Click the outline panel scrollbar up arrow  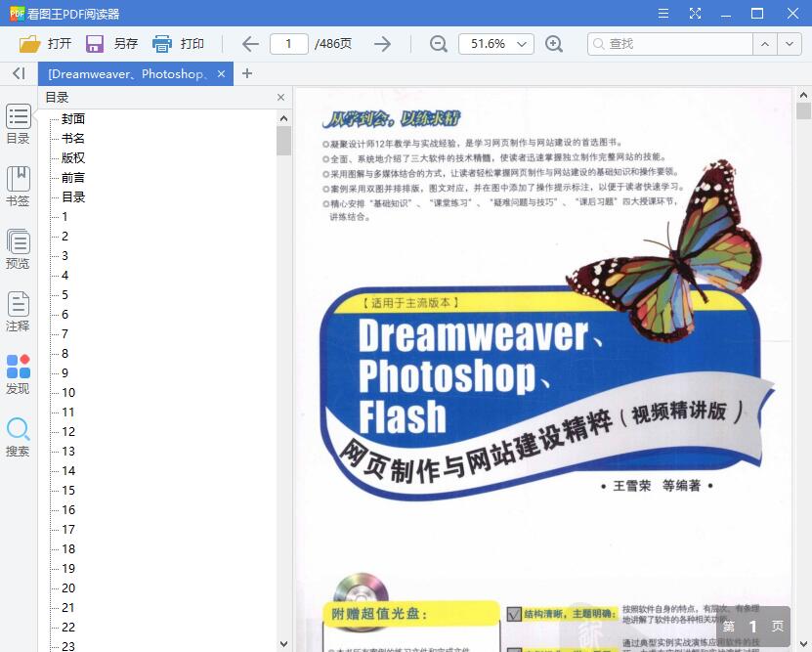[x=283, y=118]
